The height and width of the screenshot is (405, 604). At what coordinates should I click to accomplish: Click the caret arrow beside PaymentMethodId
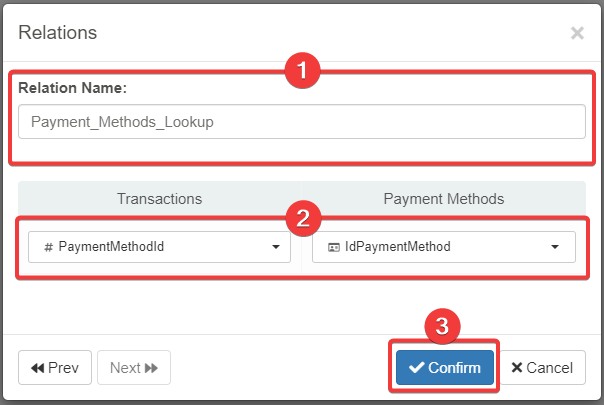pos(276,247)
